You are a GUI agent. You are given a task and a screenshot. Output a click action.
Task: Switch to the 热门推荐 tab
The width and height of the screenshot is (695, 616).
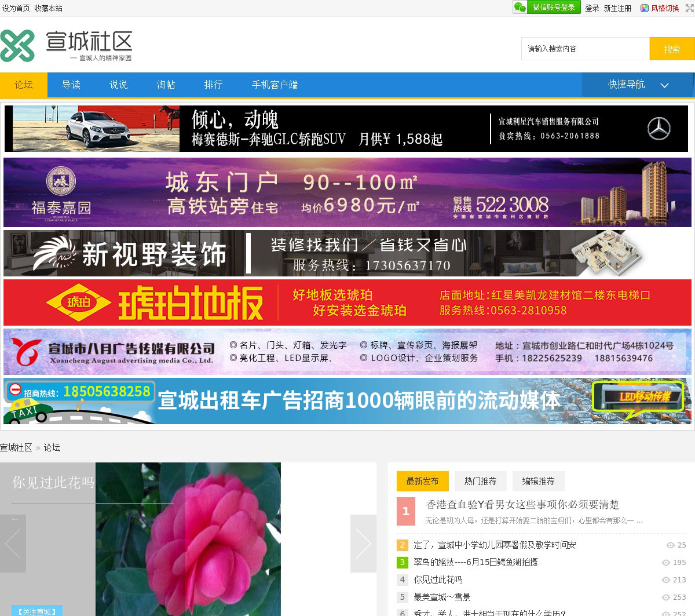tap(481, 481)
